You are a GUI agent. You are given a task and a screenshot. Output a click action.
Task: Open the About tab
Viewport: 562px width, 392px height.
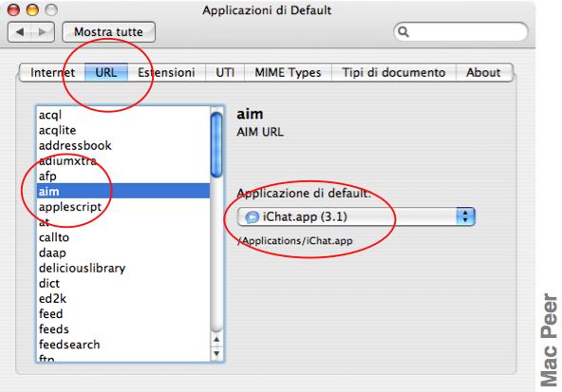pos(483,72)
